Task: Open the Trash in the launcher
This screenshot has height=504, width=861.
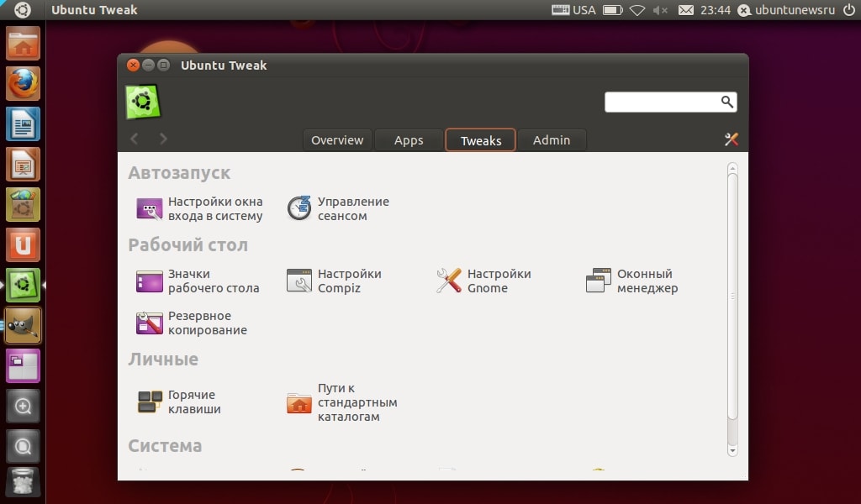Action: (x=23, y=481)
